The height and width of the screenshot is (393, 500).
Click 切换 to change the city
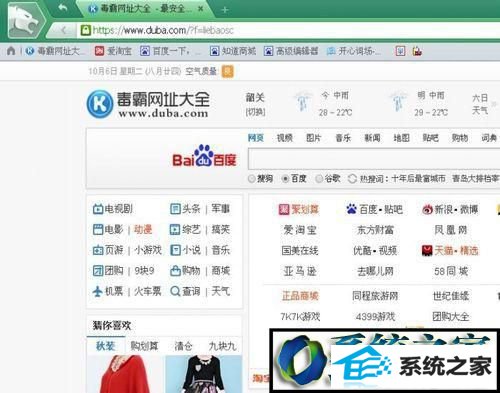(255, 112)
